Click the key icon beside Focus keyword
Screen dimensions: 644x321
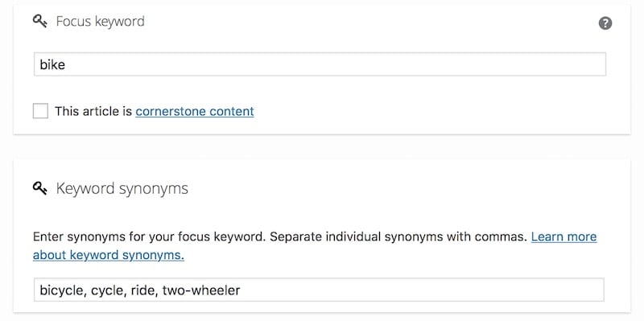pyautogui.click(x=39, y=22)
